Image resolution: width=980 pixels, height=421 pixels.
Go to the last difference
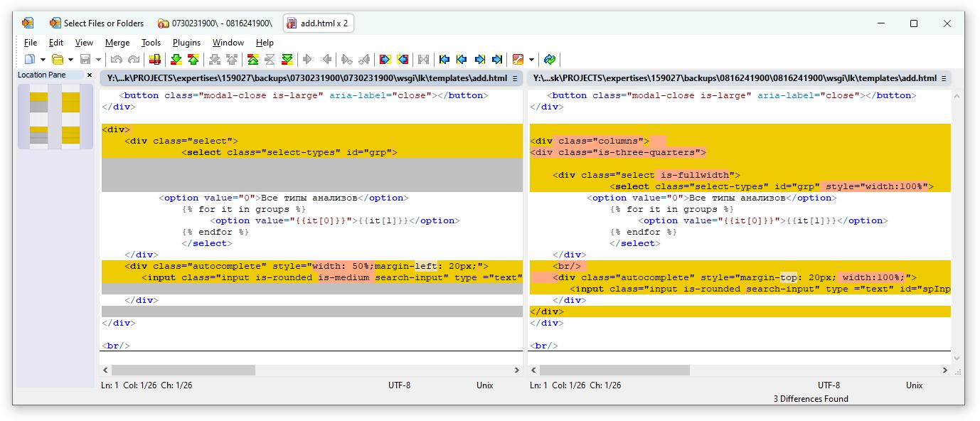287,60
